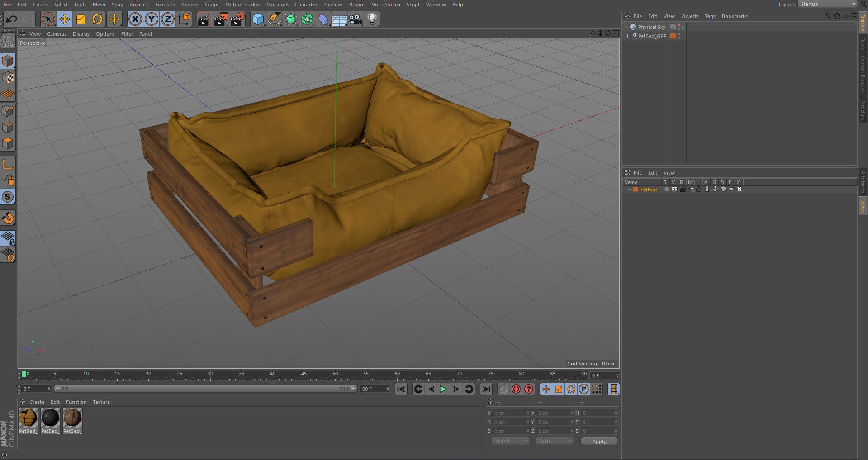Select the Live Selection tool
Viewport: 868px width, 460px height.
pos(48,19)
